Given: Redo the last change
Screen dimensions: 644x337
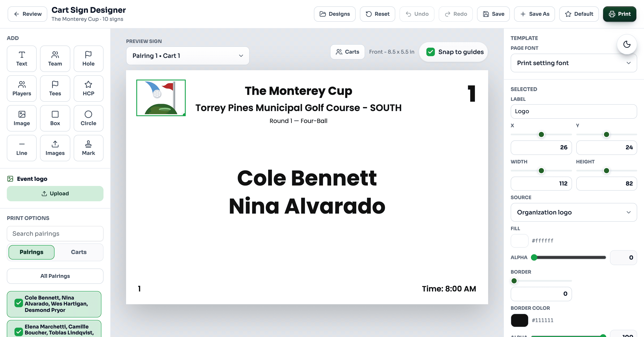Looking at the screenshot, I should [456, 14].
